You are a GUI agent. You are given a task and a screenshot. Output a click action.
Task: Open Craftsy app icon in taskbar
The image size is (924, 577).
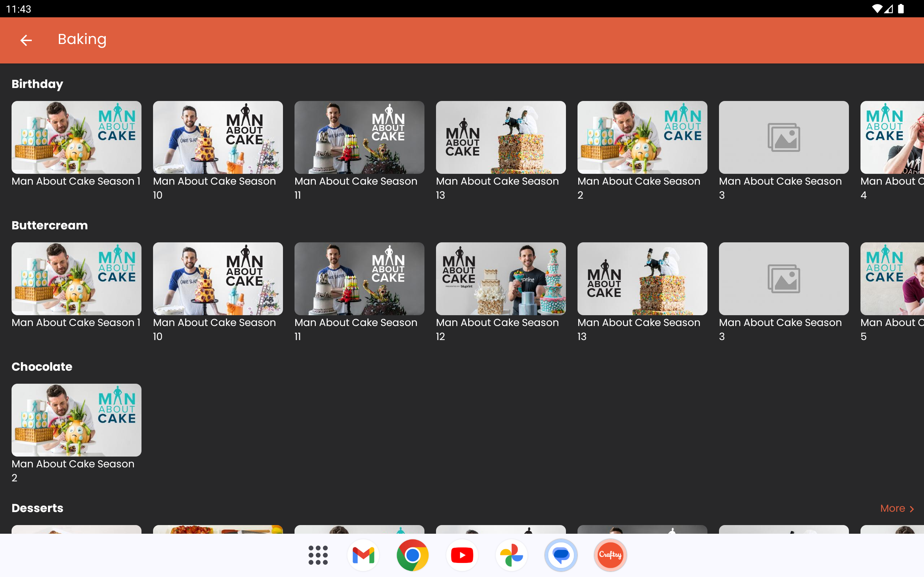[x=610, y=555]
